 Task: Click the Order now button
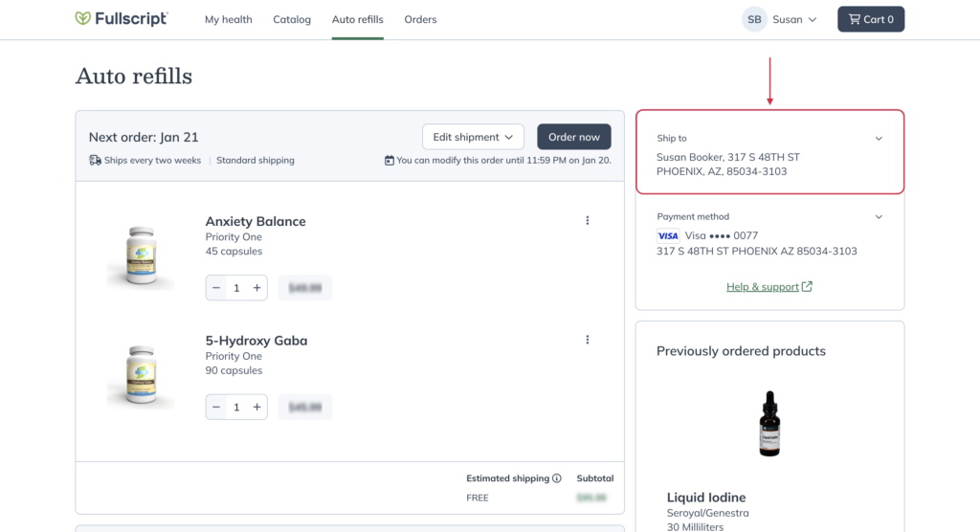pyautogui.click(x=574, y=137)
